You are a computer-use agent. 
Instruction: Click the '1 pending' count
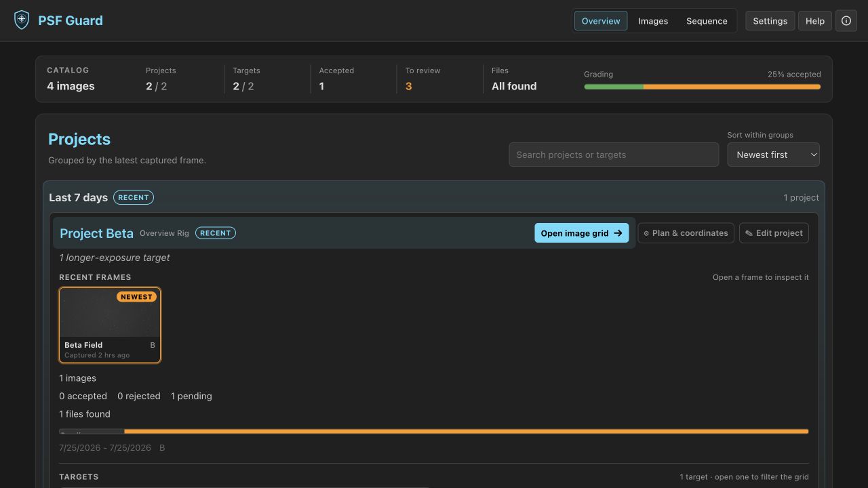click(191, 396)
